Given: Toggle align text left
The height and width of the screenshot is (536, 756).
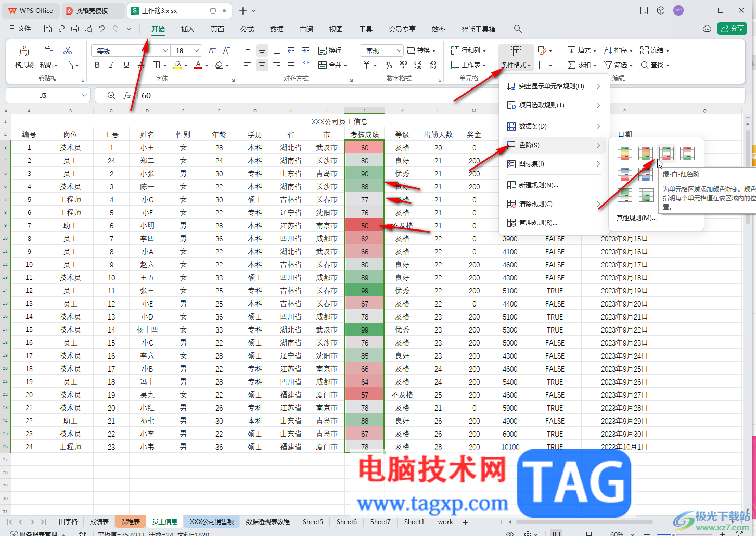Looking at the screenshot, I should point(247,65).
